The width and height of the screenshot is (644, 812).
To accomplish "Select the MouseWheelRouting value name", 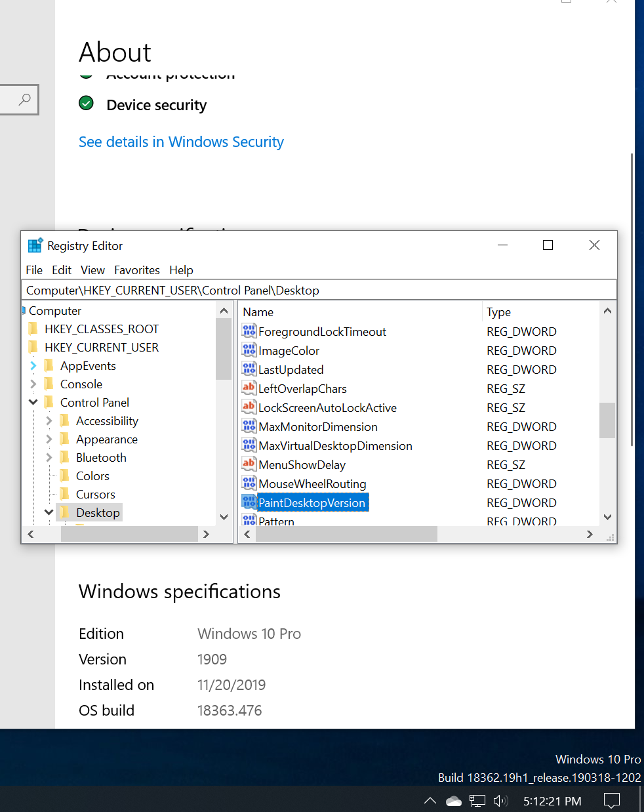I will tap(312, 483).
